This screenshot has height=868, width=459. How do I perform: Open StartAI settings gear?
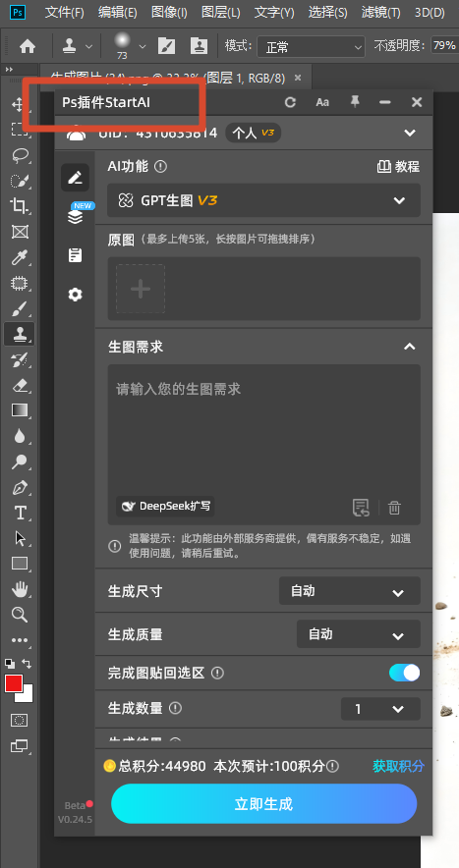pos(75,295)
